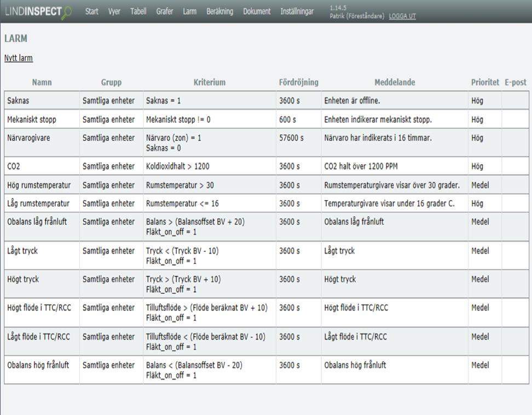Select the Obalans hög frånluft alarm name
This screenshot has height=415, width=532.
pyautogui.click(x=38, y=365)
